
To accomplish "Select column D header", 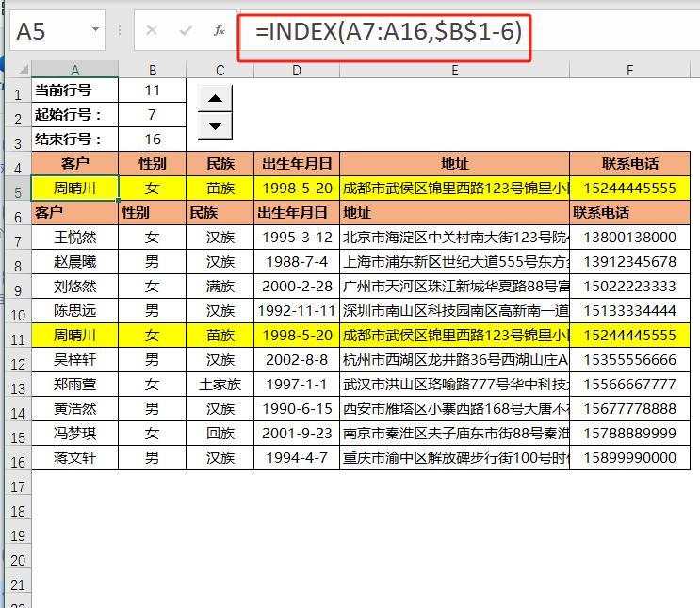I will coord(297,70).
